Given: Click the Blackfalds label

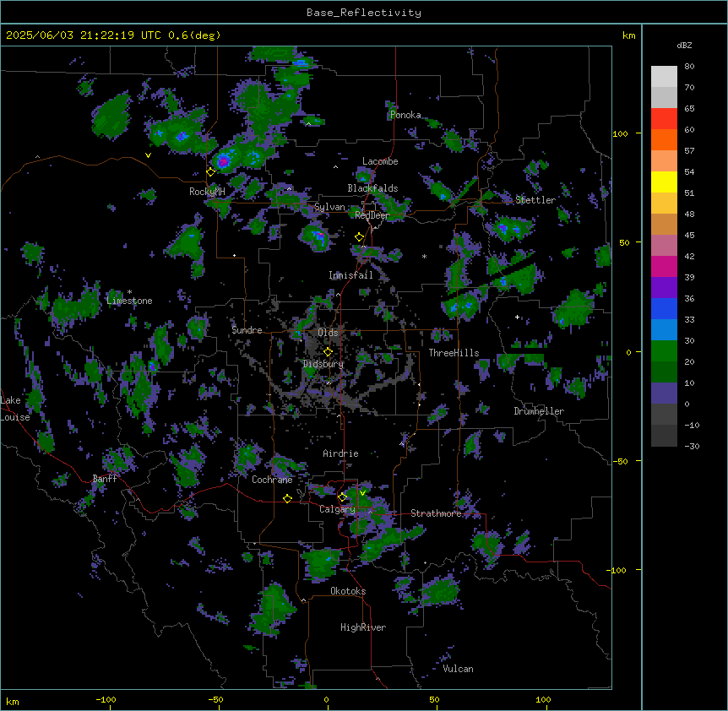Looking at the screenshot, I should coord(372,188).
